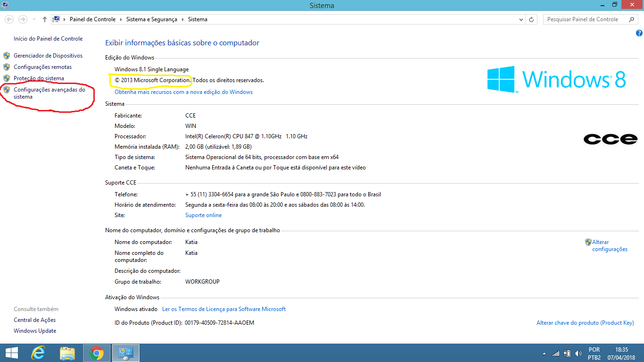644x362 pixels.
Task: Switch to Google Chrome on the taskbar
Action: pos(97,353)
